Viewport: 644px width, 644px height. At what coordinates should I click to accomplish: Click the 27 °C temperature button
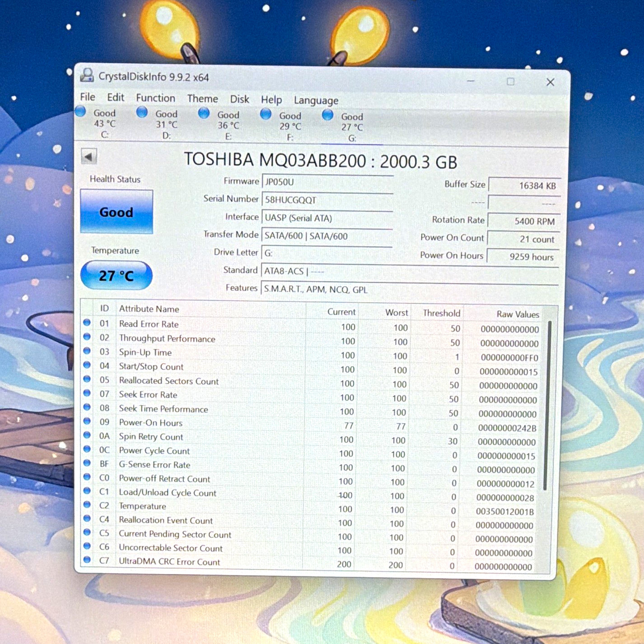pos(117,275)
